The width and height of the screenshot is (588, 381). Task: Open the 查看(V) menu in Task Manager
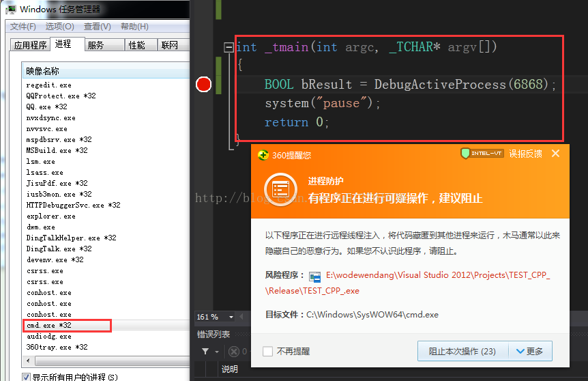click(97, 27)
